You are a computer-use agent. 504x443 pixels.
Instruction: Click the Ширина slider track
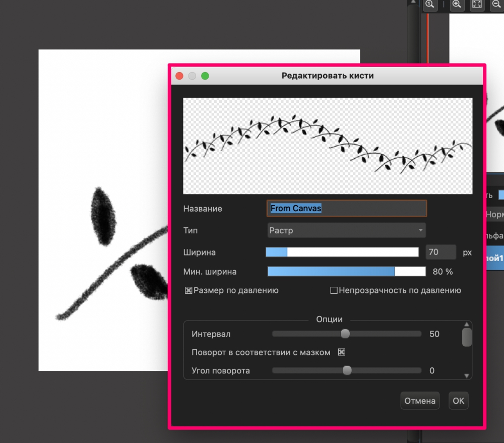(x=343, y=252)
